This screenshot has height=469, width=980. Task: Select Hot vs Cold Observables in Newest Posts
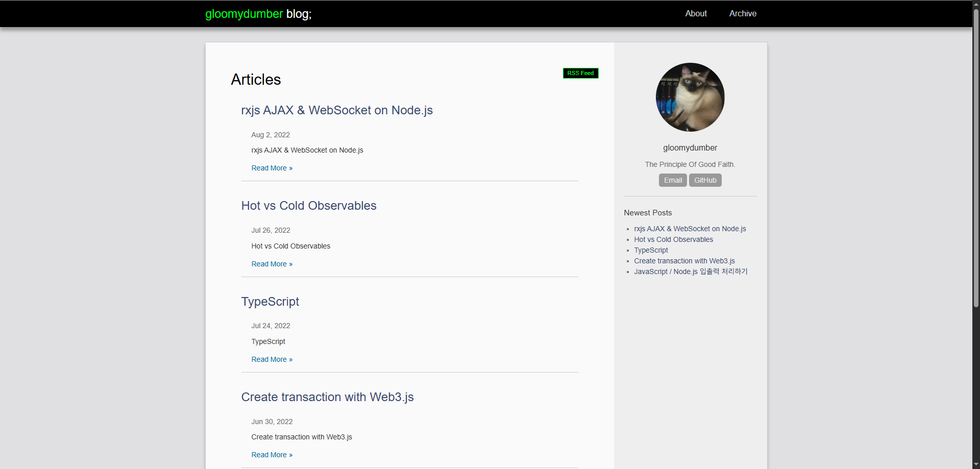pyautogui.click(x=673, y=240)
